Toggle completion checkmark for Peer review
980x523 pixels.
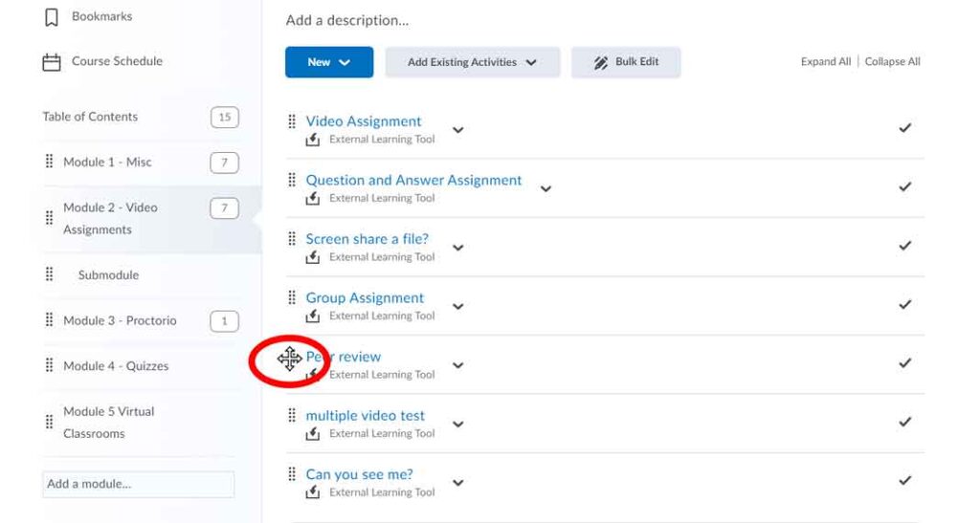point(904,363)
